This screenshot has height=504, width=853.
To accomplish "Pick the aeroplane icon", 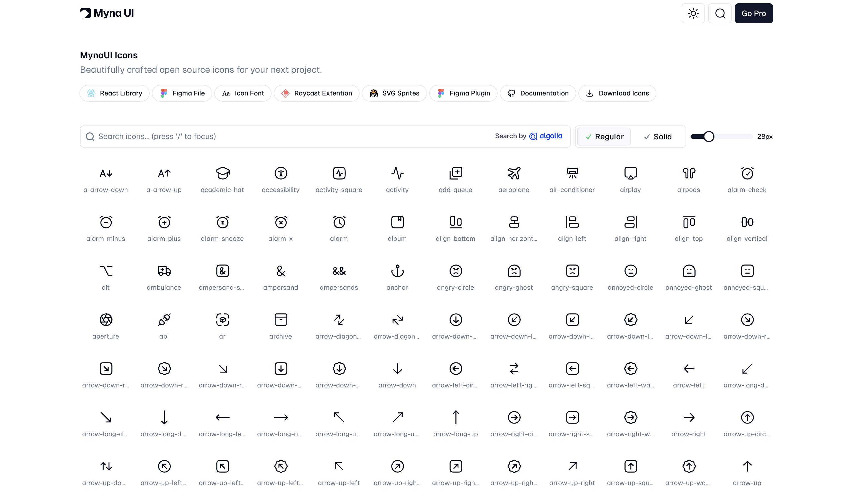I will click(514, 173).
